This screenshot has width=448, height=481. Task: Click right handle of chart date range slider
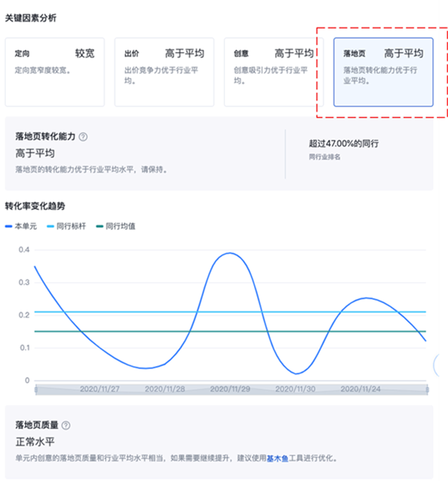pyautogui.click(x=426, y=389)
